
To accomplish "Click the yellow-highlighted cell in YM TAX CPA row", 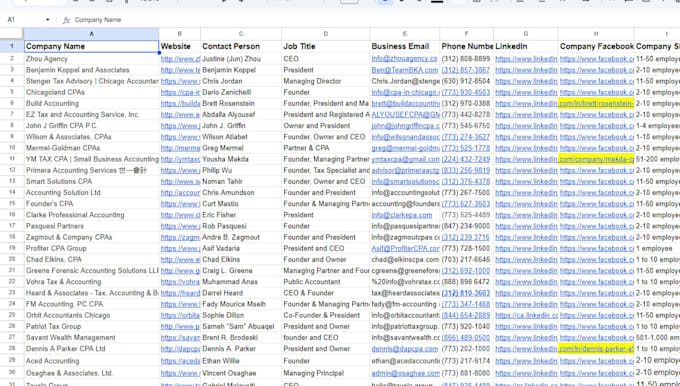I will point(596,159).
